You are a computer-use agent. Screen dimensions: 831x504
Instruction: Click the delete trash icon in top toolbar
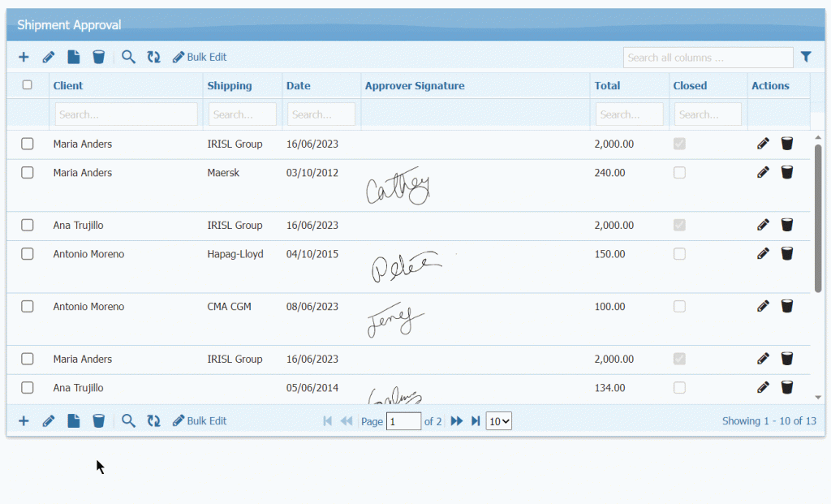[x=99, y=57]
